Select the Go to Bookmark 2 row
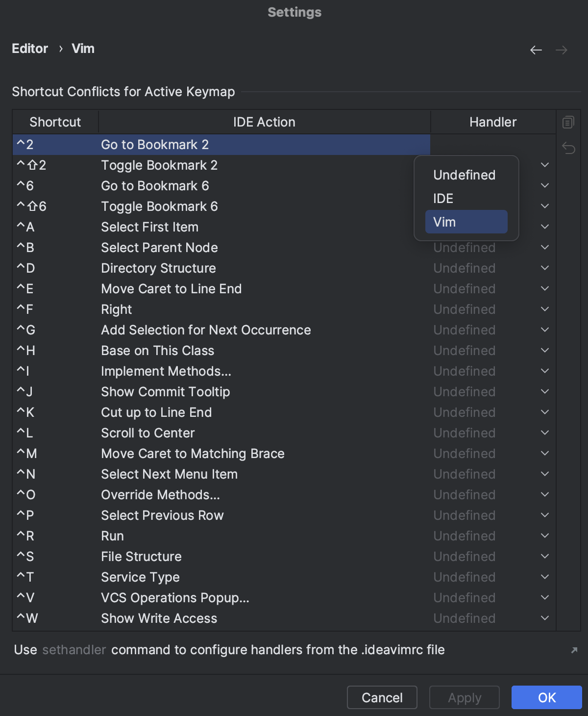The height and width of the screenshot is (716, 588). tap(220, 144)
